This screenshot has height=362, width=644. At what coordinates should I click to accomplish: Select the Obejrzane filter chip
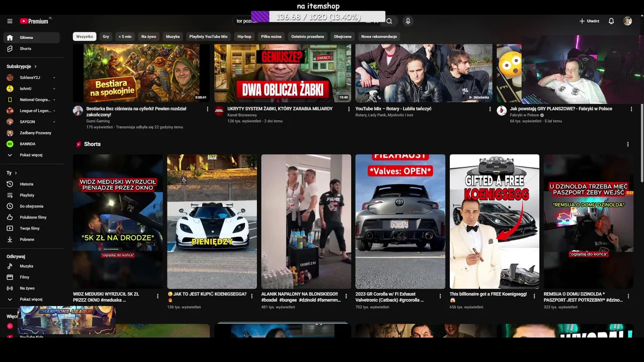pyautogui.click(x=343, y=37)
